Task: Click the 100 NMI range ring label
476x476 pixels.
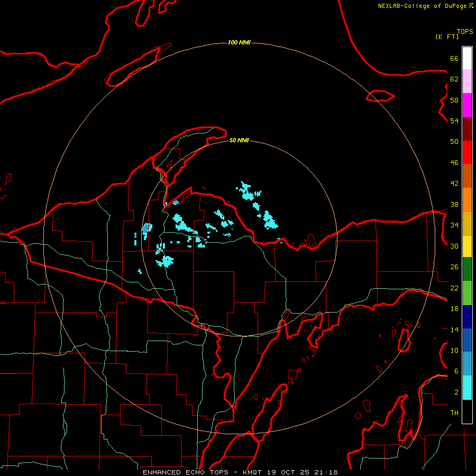Action: 239,42
